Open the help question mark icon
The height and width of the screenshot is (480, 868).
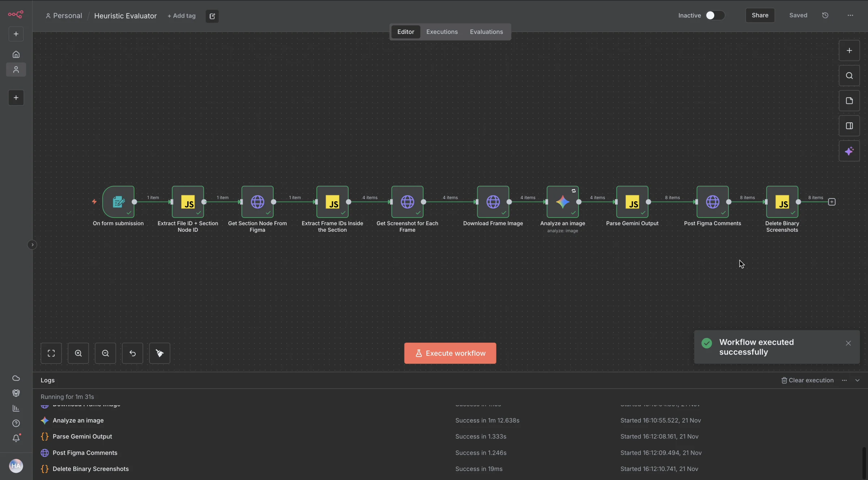pos(16,423)
